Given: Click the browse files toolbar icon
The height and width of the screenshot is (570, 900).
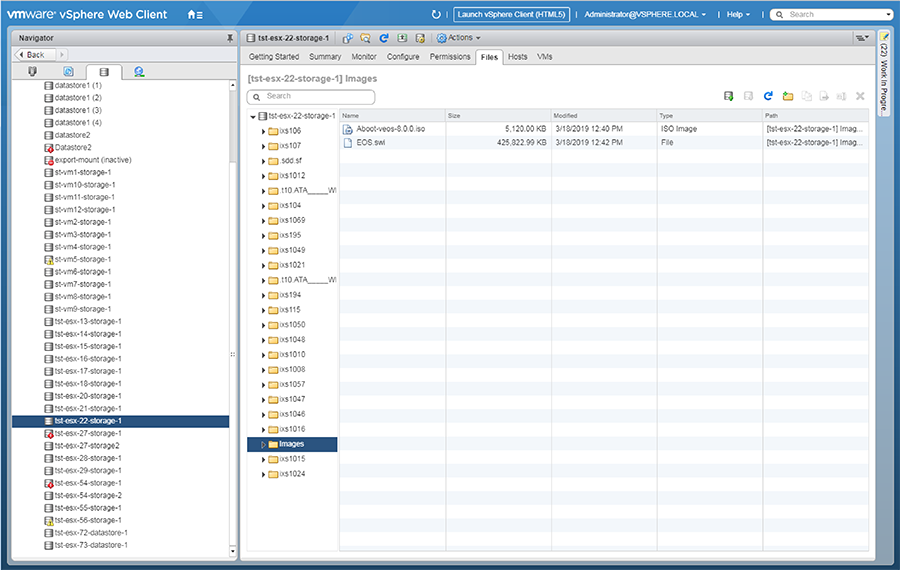Looking at the screenshot, I should [x=366, y=38].
